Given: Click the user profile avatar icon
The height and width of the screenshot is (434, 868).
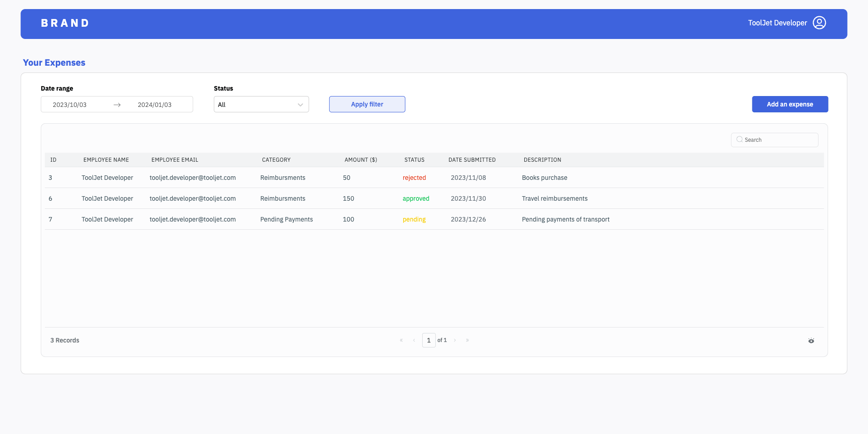Looking at the screenshot, I should click(x=819, y=23).
